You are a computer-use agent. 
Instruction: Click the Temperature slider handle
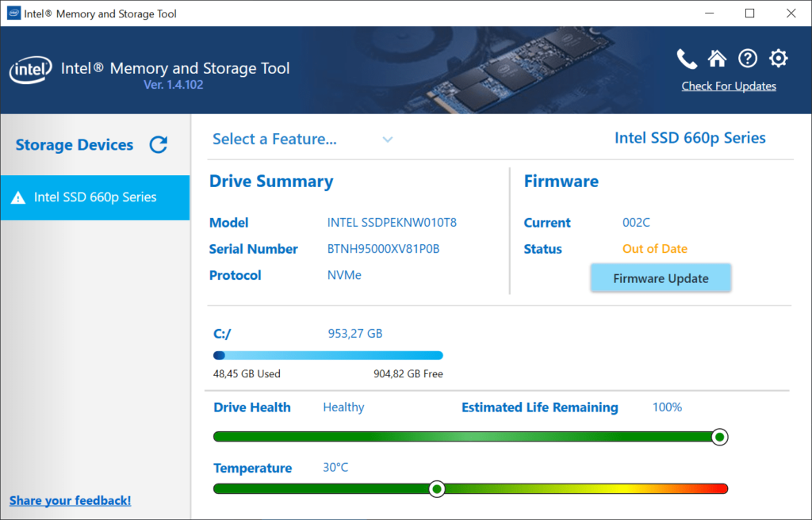tap(437, 489)
